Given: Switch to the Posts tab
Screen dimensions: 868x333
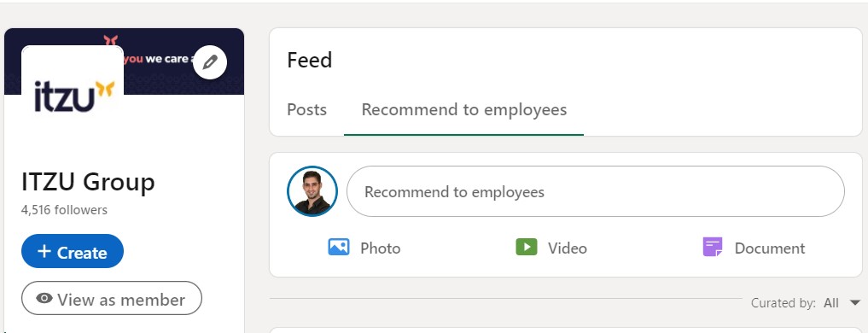Looking at the screenshot, I should [306, 109].
